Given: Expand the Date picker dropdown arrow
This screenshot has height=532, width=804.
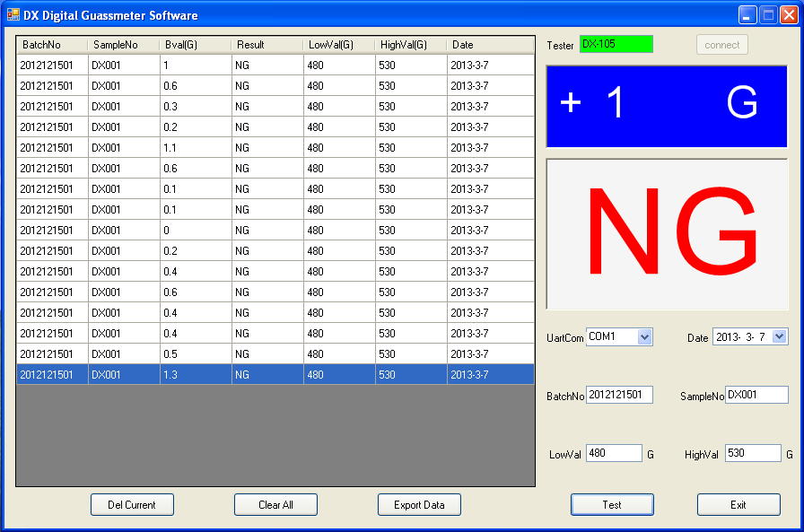Looking at the screenshot, I should pos(780,336).
